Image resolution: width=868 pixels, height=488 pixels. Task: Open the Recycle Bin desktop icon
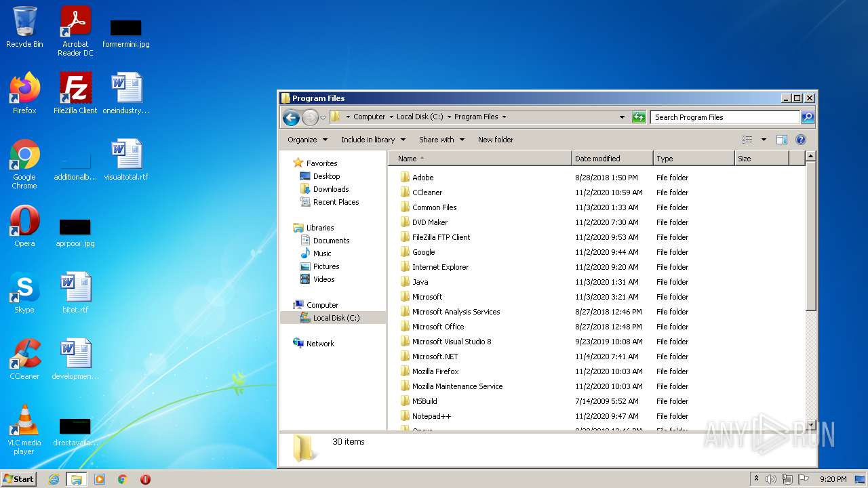[24, 27]
